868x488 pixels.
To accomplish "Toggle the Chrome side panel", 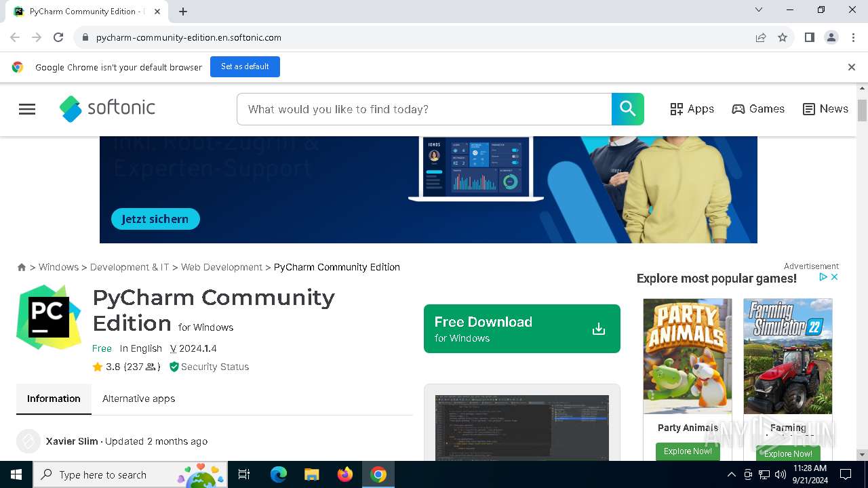I will (809, 37).
